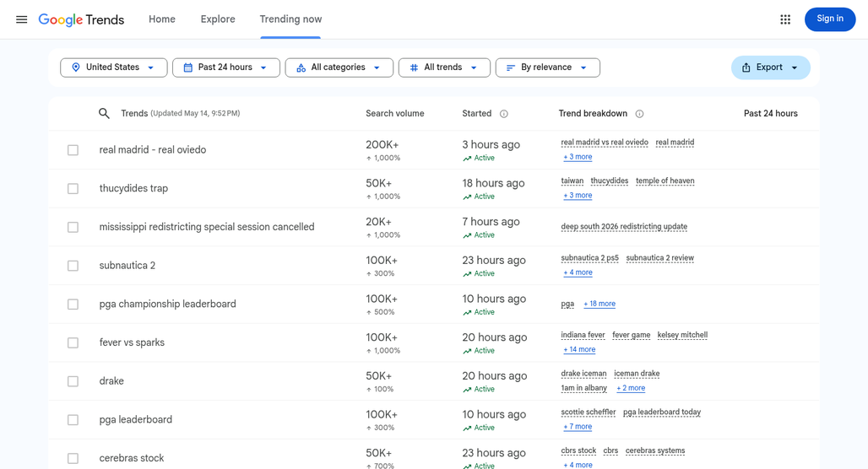Check the drake row checkbox
Screen dimensions: 868x469
click(73, 381)
